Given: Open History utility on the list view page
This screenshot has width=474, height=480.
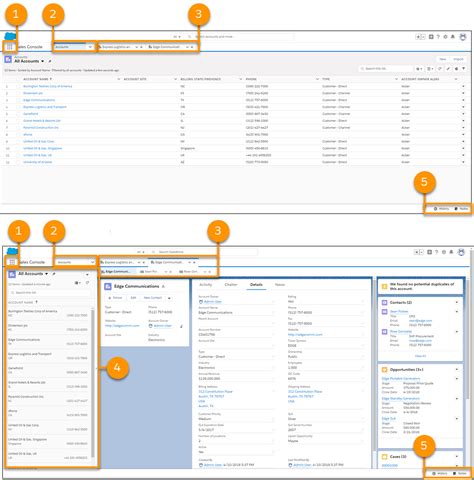Looking at the screenshot, I should (x=442, y=209).
